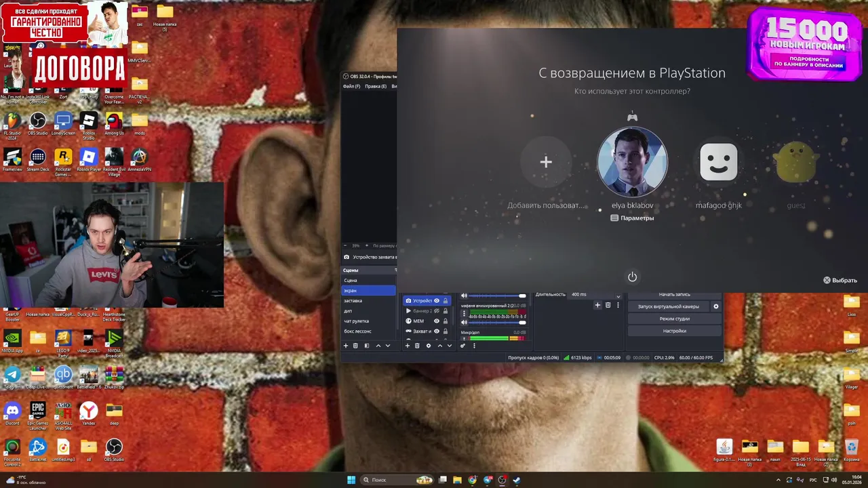868x488 pixels.
Task: Click the PlayStation power icon
Action: [x=632, y=277]
